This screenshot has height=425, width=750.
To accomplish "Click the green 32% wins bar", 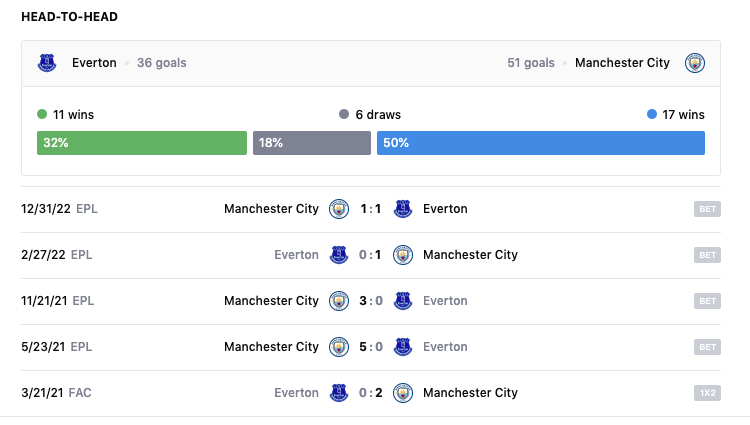I will coord(141,143).
